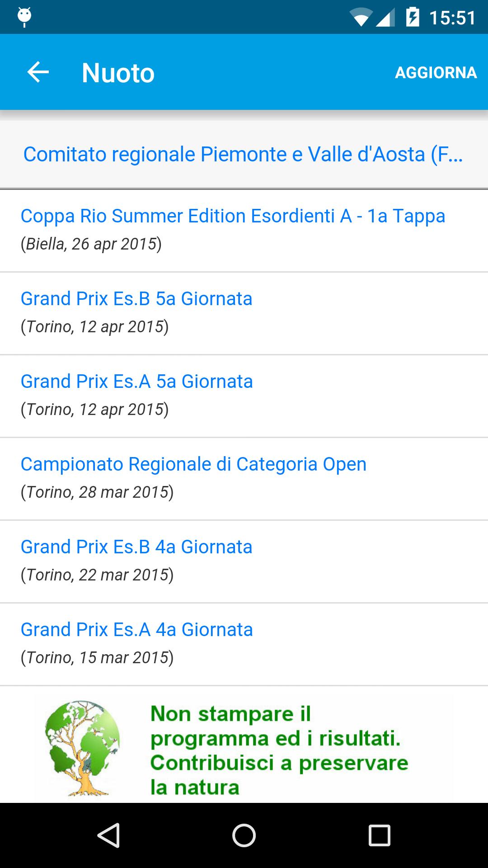The image size is (488, 868).
Task: Tap the 'Non stampare il programma' banner text
Action: (279, 750)
